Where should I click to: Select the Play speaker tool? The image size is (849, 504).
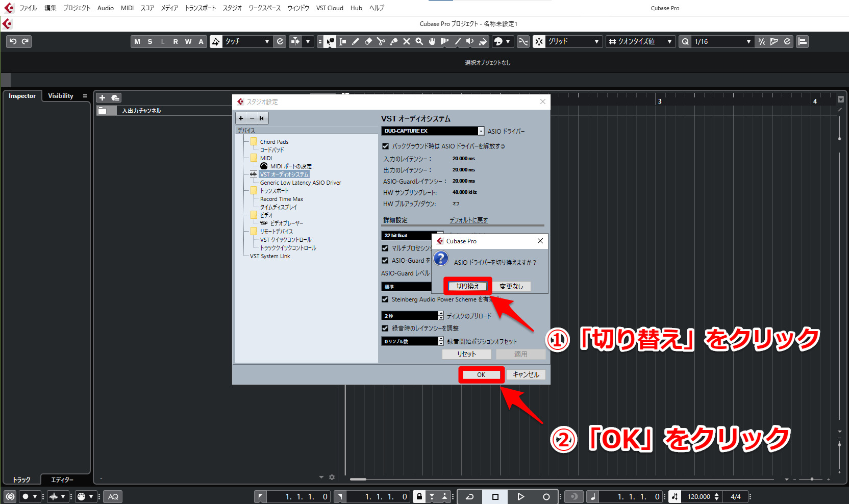coord(470,41)
